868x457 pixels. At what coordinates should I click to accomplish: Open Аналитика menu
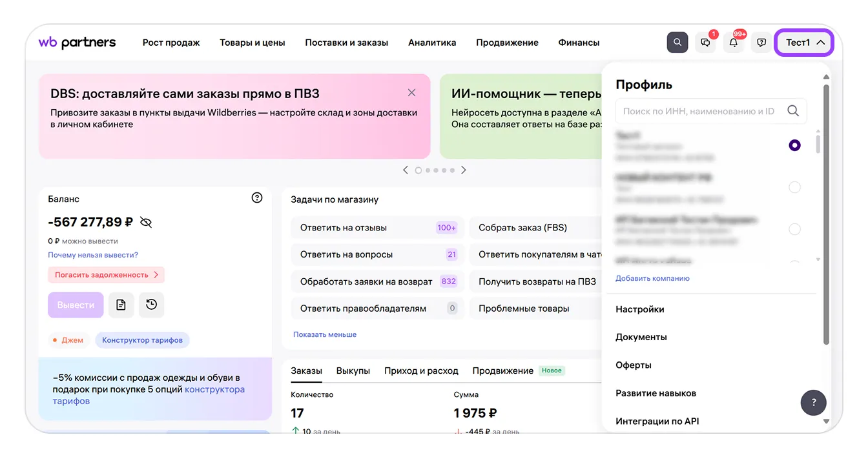pos(432,43)
